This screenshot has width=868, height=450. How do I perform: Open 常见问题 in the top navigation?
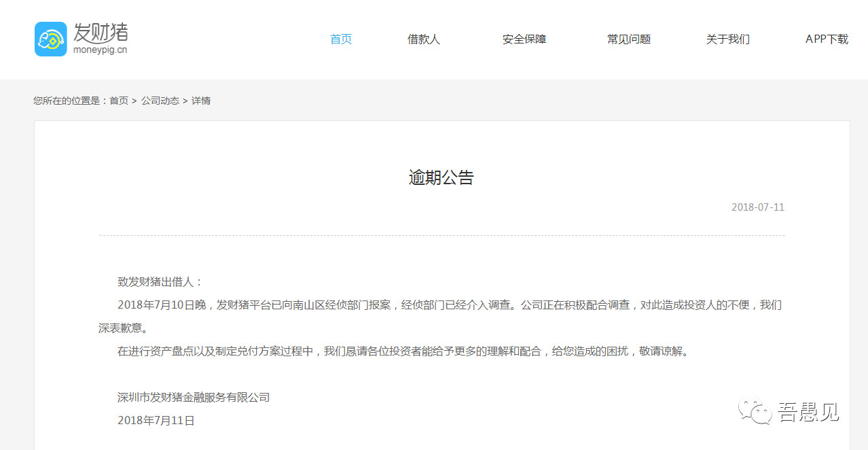629,39
